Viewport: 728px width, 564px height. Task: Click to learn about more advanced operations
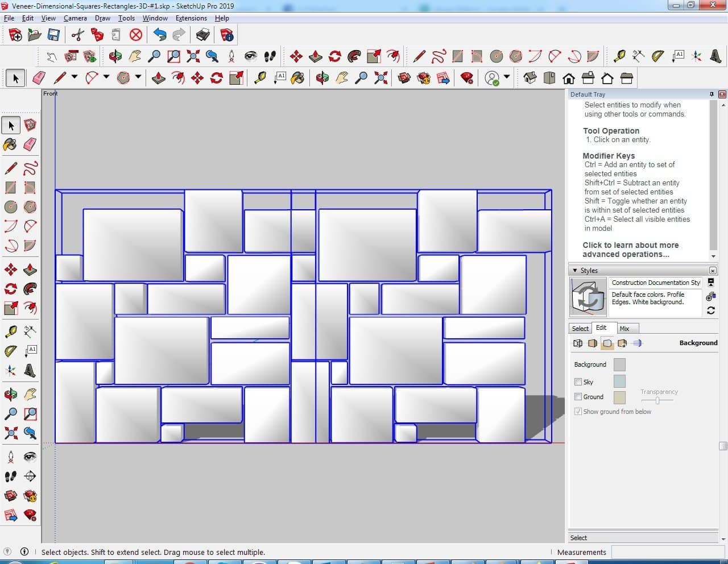[630, 250]
